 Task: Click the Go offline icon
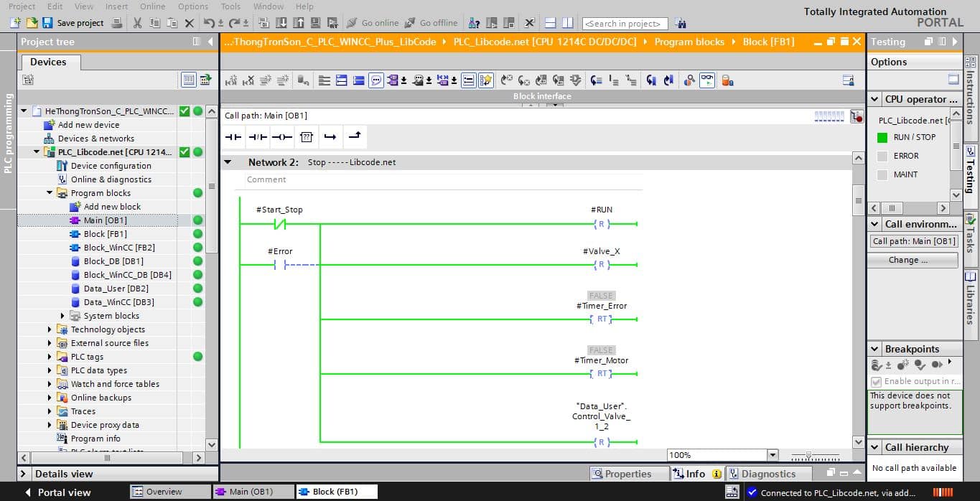point(410,23)
